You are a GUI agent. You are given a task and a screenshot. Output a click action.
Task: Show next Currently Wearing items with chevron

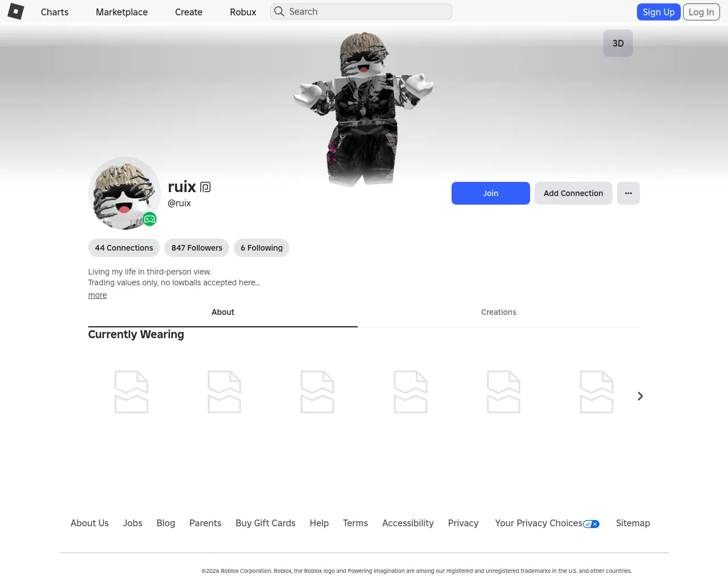640,396
